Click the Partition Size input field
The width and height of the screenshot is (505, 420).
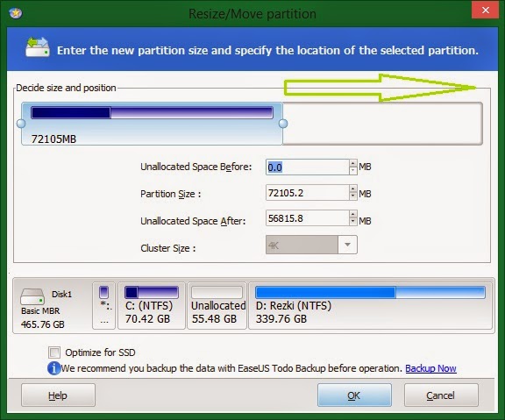coord(308,193)
